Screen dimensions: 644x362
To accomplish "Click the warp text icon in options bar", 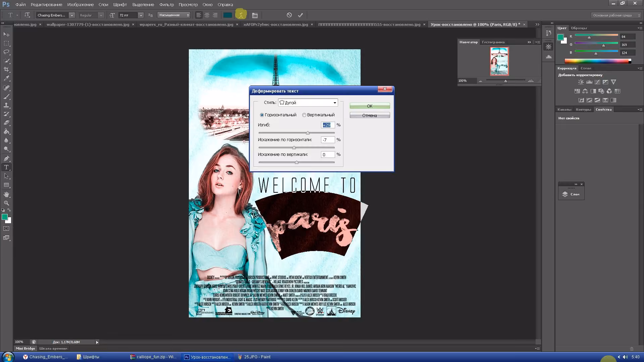I will coord(241,15).
